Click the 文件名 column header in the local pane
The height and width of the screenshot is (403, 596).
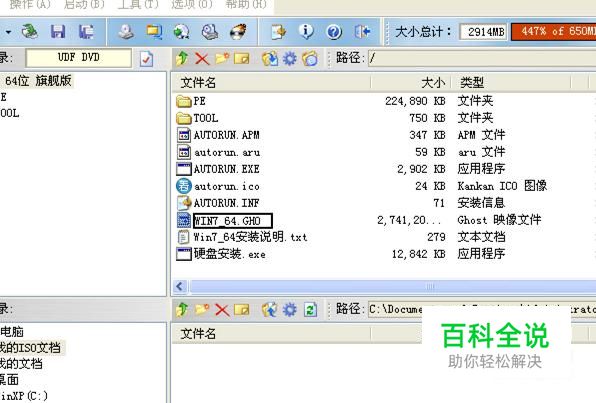[271, 334]
